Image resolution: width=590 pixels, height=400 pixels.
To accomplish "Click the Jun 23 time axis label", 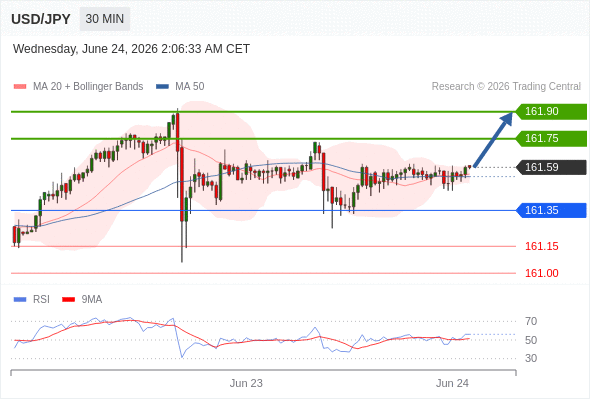I will click(x=246, y=383).
